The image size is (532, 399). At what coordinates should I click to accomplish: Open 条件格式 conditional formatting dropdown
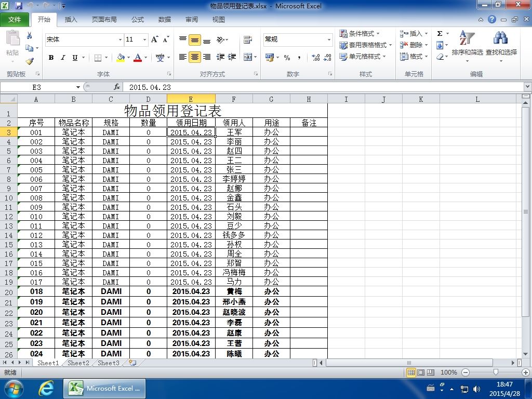[x=360, y=34]
